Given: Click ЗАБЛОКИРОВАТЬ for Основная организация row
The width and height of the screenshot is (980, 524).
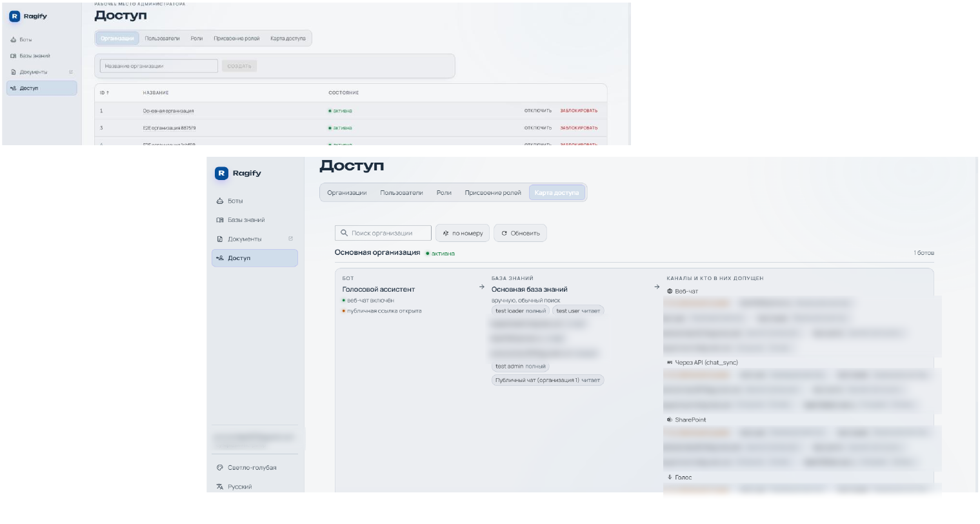Looking at the screenshot, I should pos(579,111).
